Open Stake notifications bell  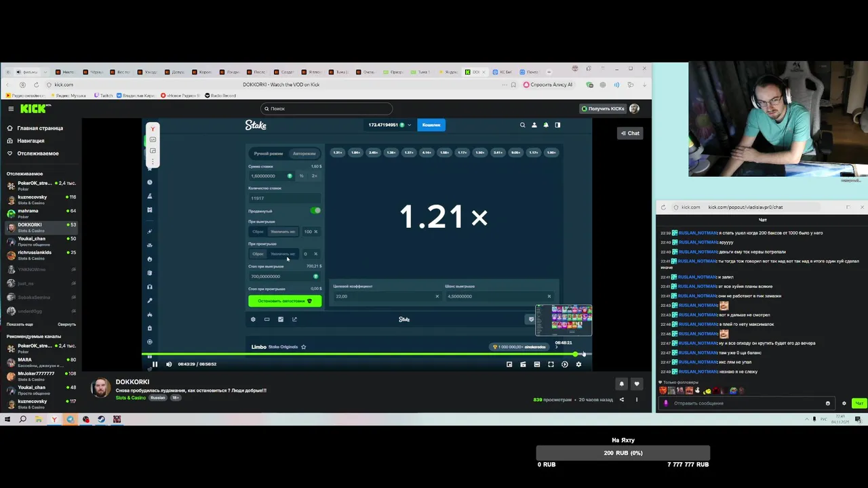pyautogui.click(x=546, y=125)
